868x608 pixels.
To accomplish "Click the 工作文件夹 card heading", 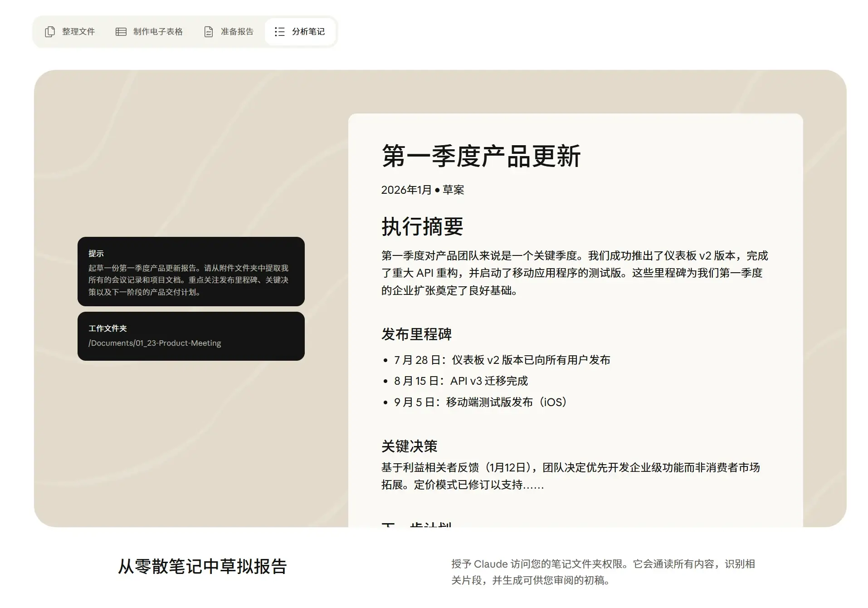I will 107,328.
